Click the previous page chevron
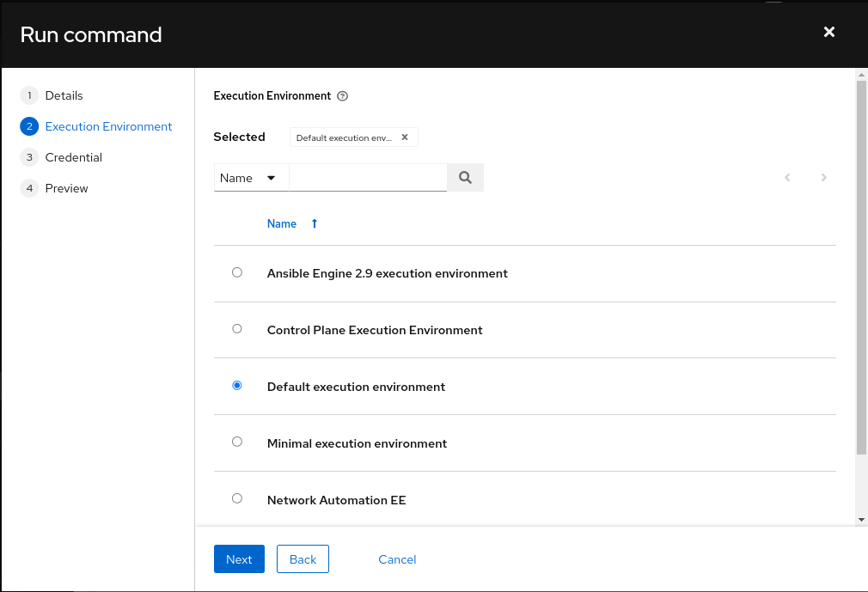This screenshot has height=592, width=868. [x=787, y=177]
